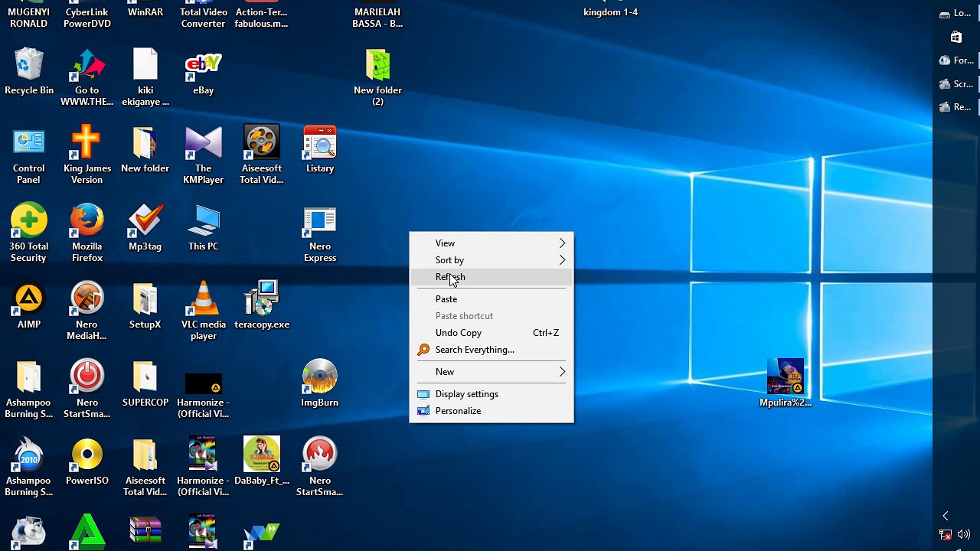The height and width of the screenshot is (551, 980).
Task: Select the PowerISO disc icon
Action: coord(87,455)
